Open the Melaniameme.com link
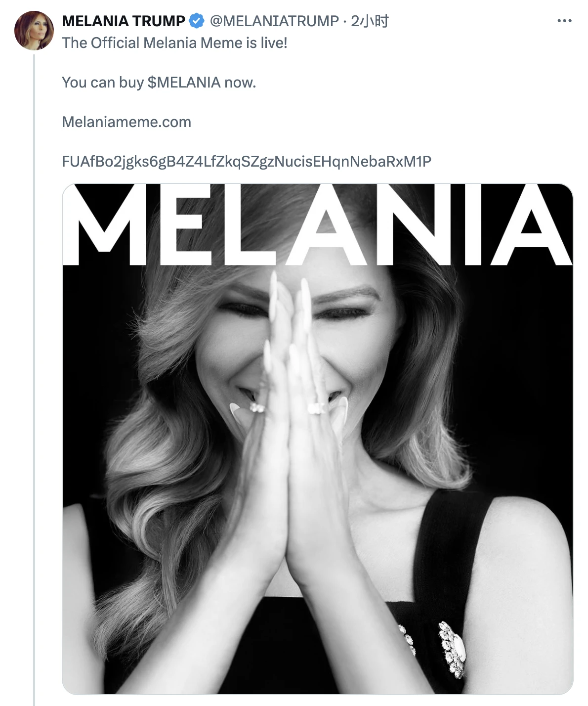 pos(126,122)
